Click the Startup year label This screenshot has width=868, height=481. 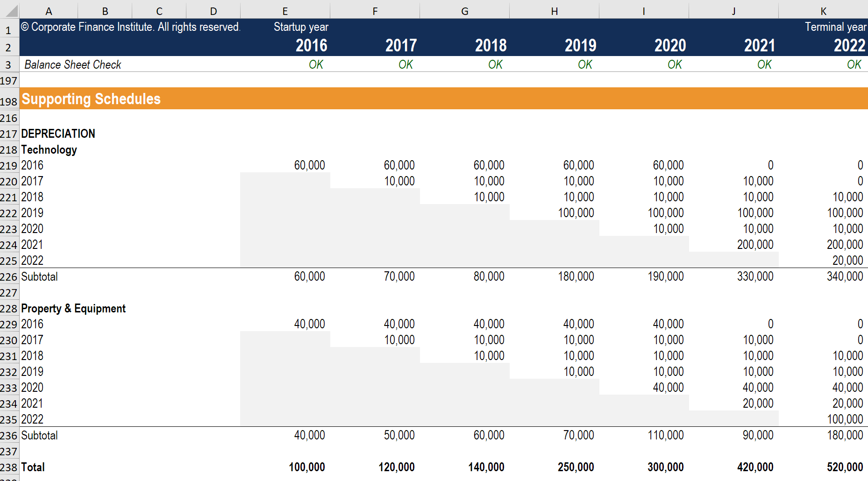tap(301, 27)
